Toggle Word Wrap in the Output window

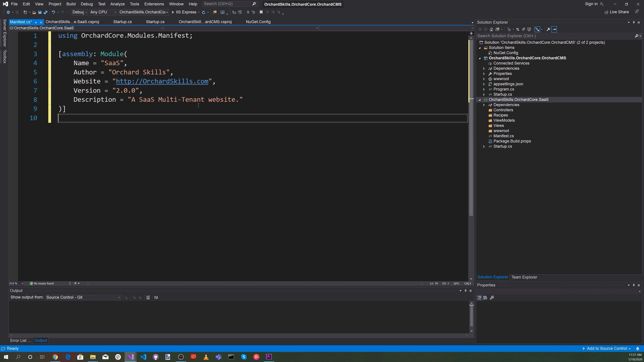pos(156,297)
